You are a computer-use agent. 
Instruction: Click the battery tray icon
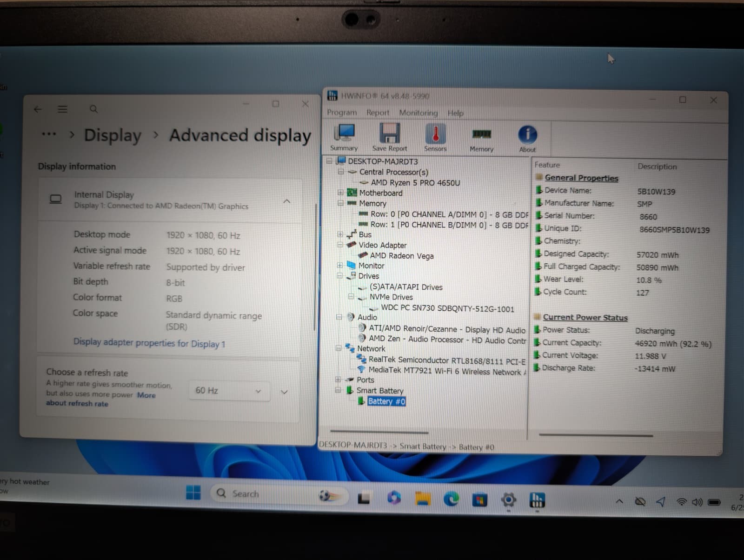coord(714,502)
